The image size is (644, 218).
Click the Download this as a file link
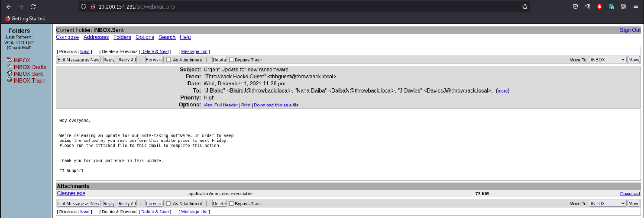(x=276, y=105)
